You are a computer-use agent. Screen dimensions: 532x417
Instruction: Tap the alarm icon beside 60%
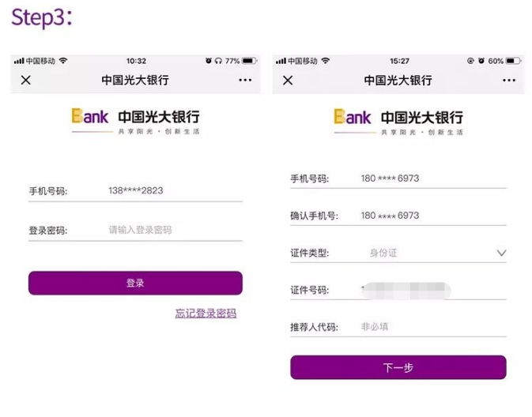point(481,61)
